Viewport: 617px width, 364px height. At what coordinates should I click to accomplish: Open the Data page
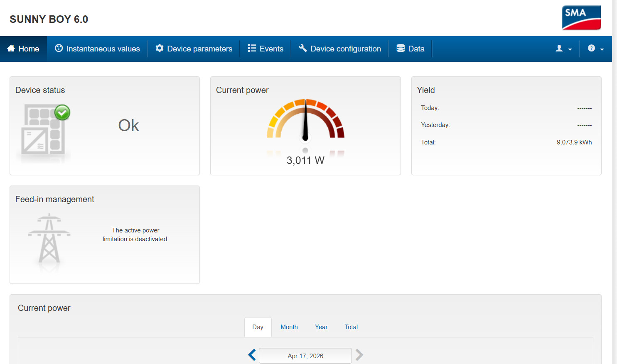(411, 49)
